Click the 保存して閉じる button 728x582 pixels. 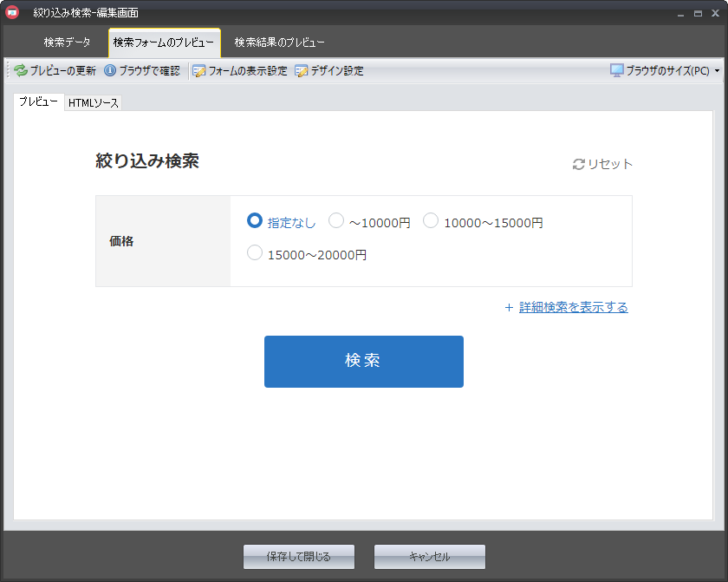tap(299, 557)
